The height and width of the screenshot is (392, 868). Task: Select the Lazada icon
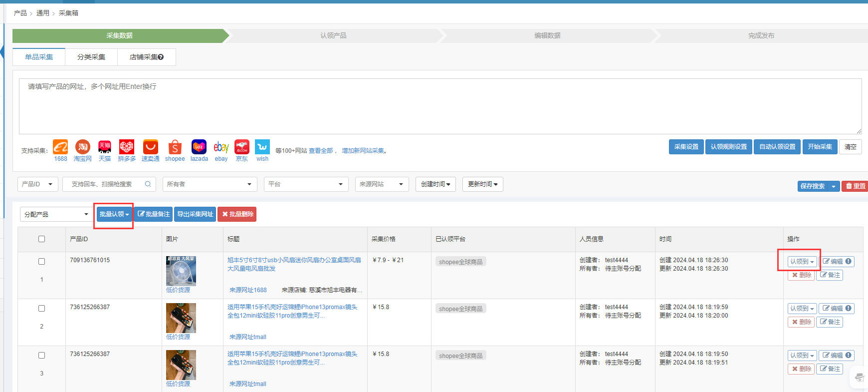click(199, 147)
